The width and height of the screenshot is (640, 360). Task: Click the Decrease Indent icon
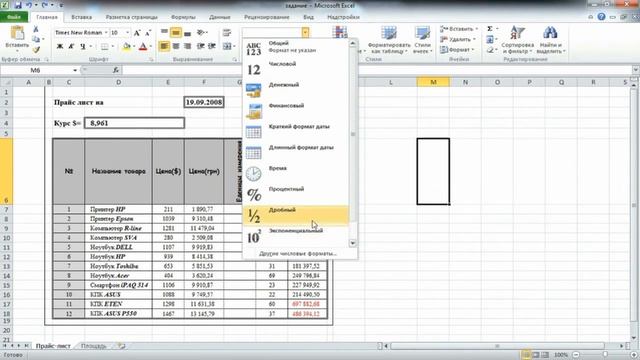200,47
